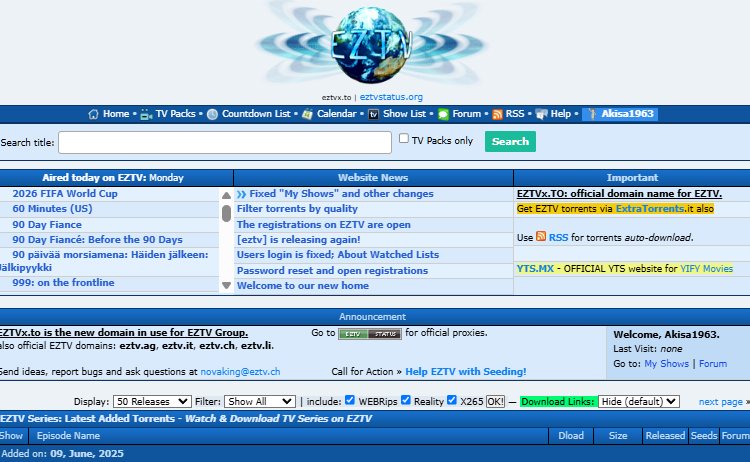Open the RSS text link for auto-download

point(558,238)
